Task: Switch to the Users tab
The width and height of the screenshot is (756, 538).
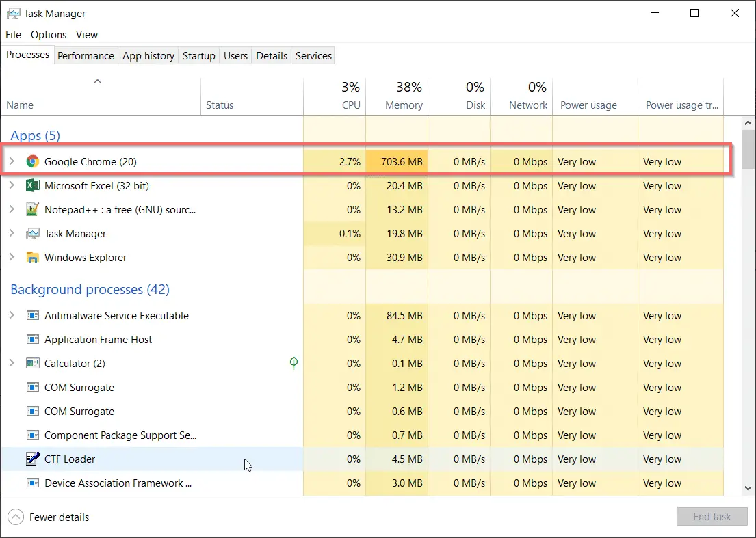Action: tap(235, 56)
